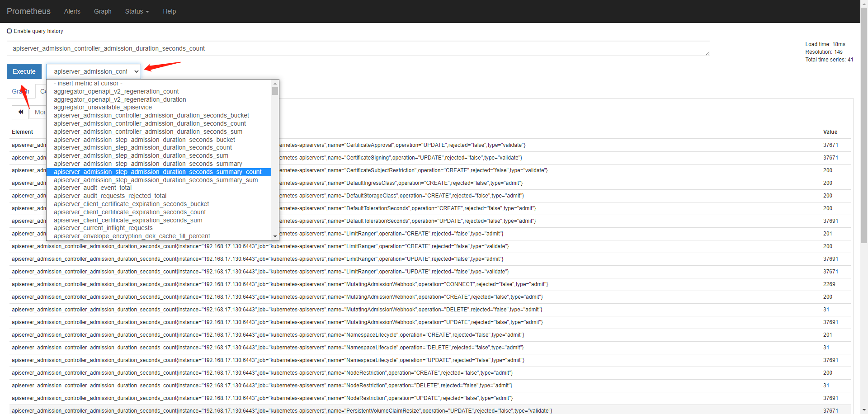The image size is (868, 414).
Task: Select "- insert metric at cursor -" option
Action: coord(89,83)
